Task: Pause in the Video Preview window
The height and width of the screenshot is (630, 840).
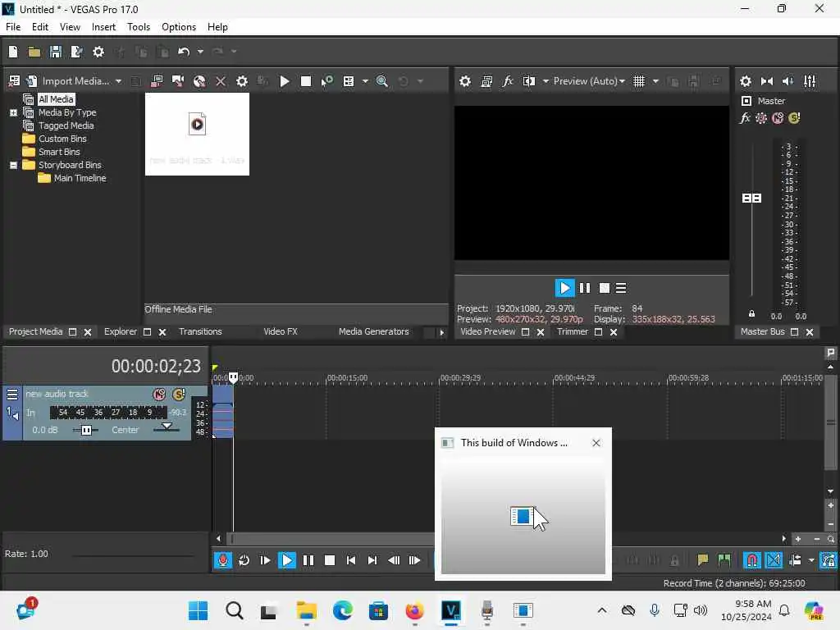Action: point(584,288)
